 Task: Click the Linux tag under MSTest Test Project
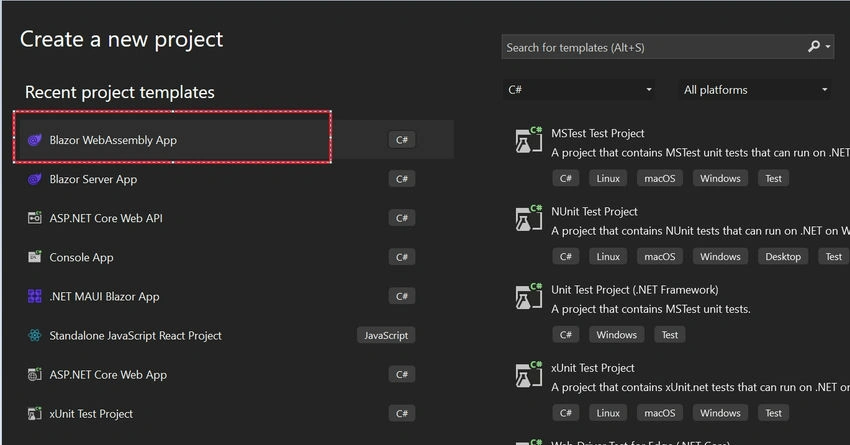pyautogui.click(x=608, y=178)
